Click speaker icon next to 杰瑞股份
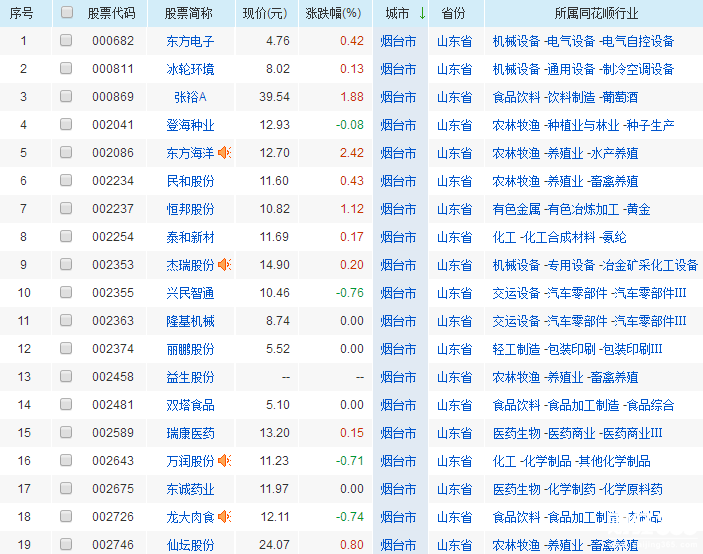Viewport: 703px width, 554px height. click(224, 265)
